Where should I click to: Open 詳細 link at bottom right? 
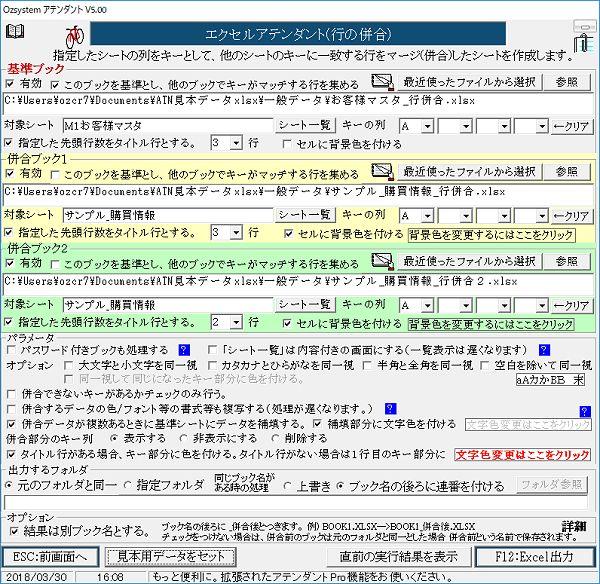574,527
